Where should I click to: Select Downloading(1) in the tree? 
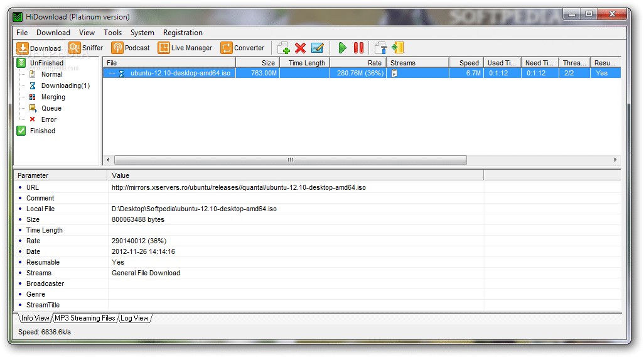[x=65, y=85]
